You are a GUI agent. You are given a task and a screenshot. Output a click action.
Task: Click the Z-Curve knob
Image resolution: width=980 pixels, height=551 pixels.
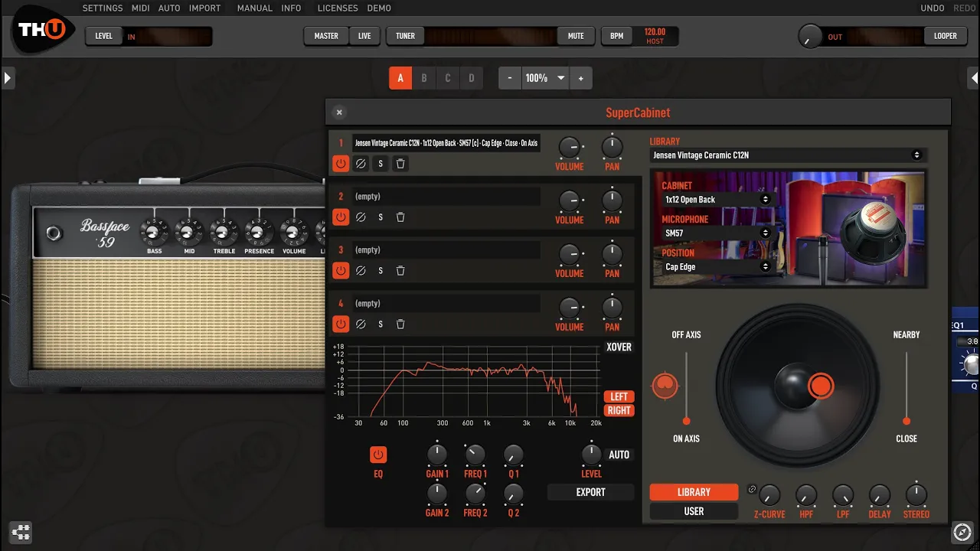point(769,495)
